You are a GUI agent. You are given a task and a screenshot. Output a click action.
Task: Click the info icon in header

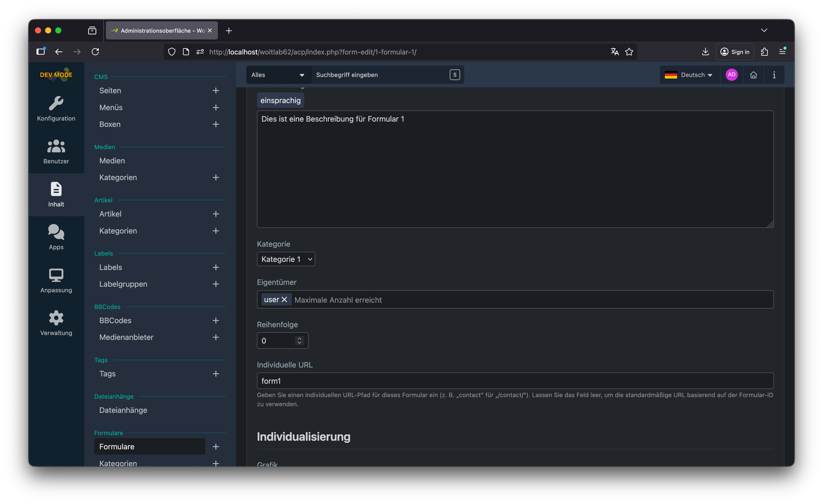click(x=774, y=75)
